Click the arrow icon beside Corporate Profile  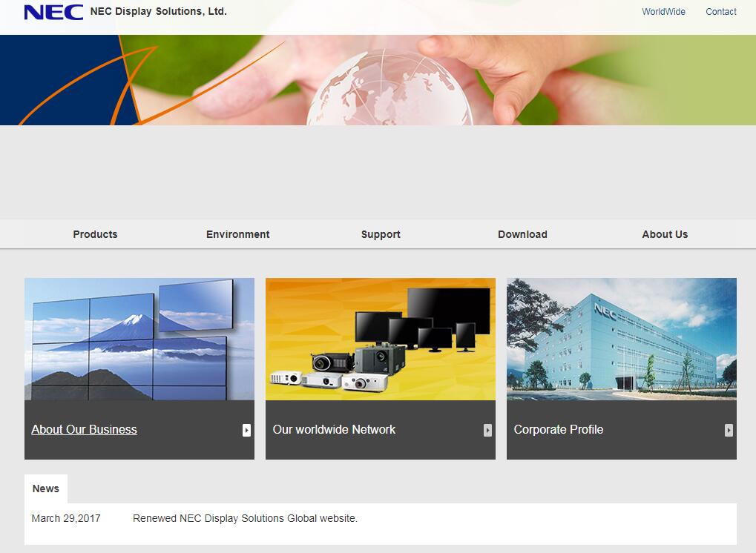pos(729,430)
